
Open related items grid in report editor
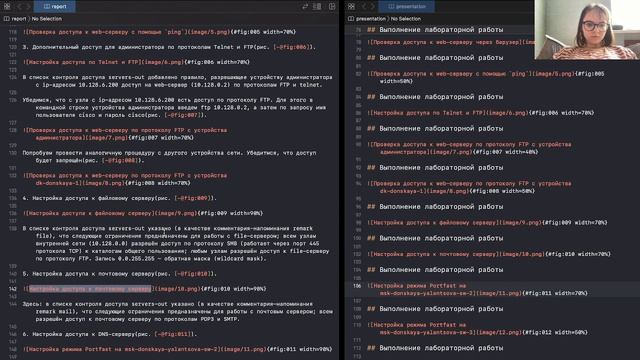point(7,6)
